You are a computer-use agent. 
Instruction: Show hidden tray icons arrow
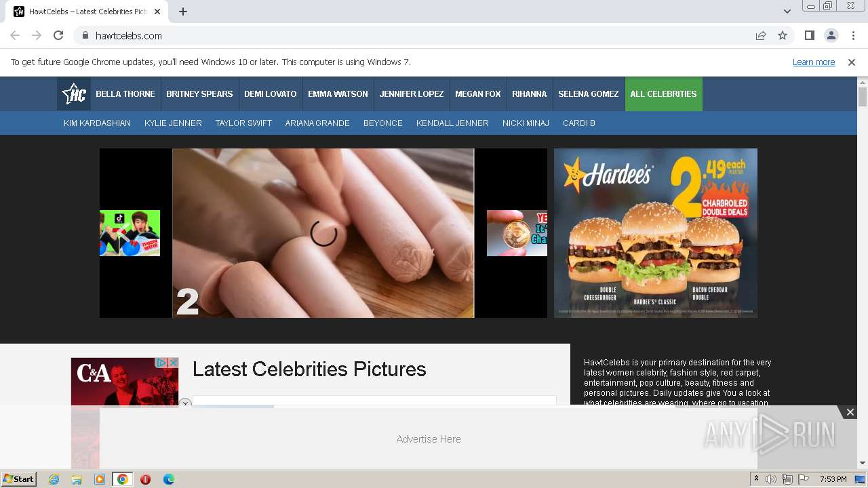coord(756,479)
